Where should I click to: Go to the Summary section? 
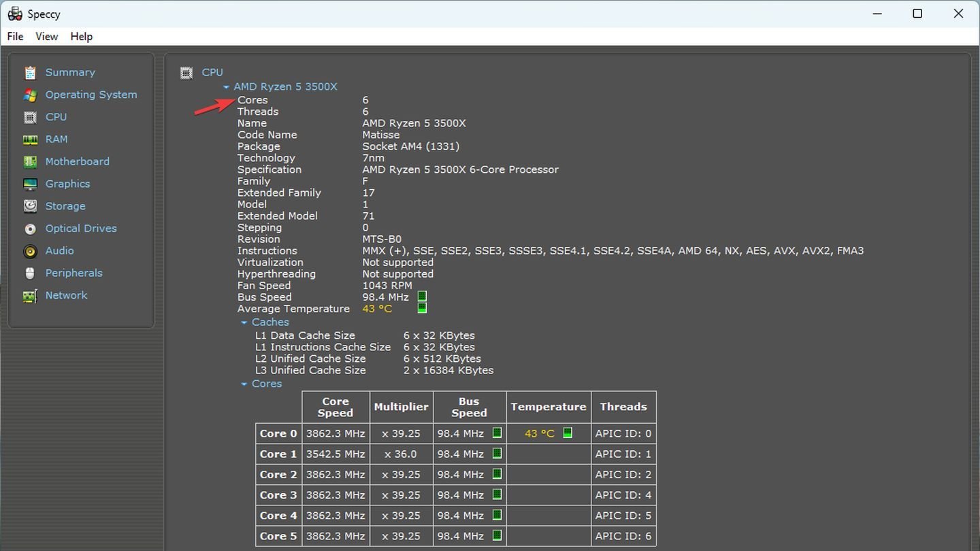(x=70, y=73)
